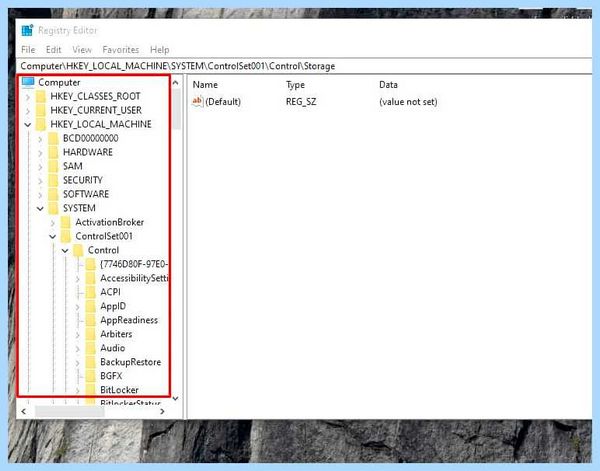The width and height of the screenshot is (600, 471).
Task: Select the {7746D80F-97E0- key
Action: click(x=134, y=264)
